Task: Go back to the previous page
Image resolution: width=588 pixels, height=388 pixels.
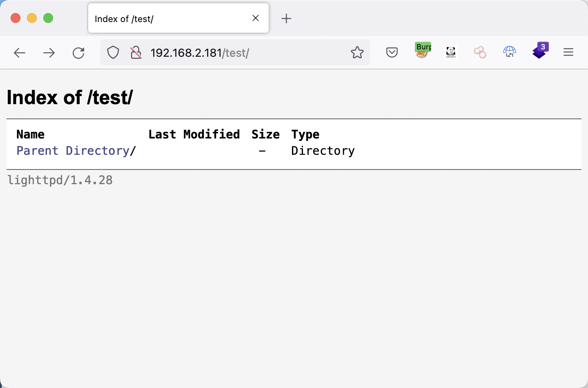Action: (x=20, y=53)
